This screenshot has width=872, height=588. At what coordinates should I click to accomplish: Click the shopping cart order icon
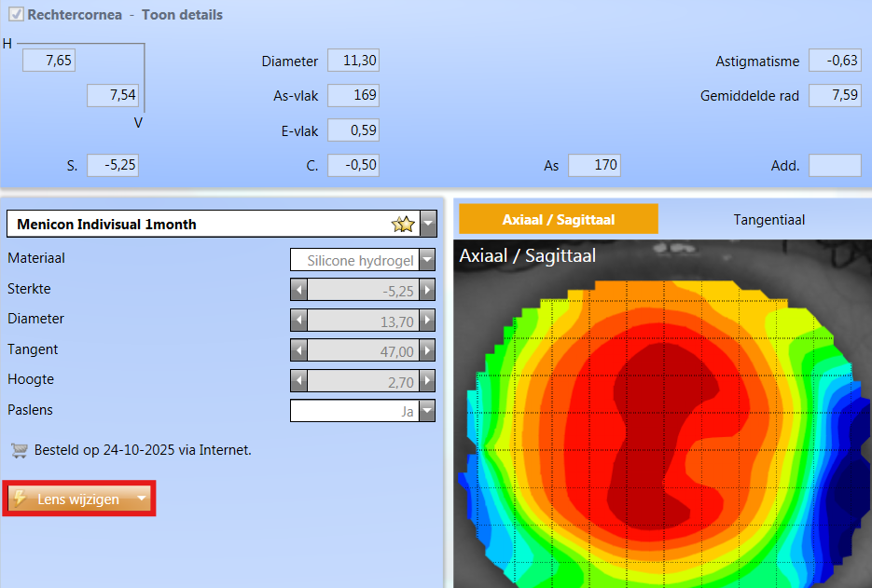tap(18, 450)
